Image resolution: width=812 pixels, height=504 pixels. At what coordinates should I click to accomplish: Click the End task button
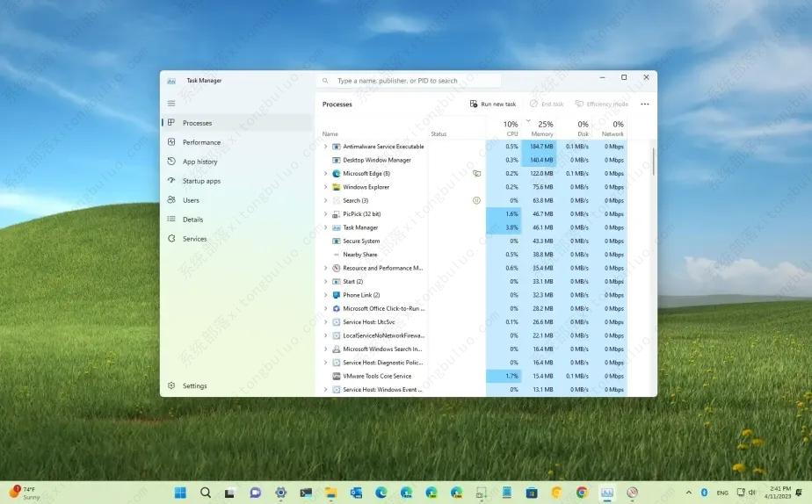[x=547, y=104]
